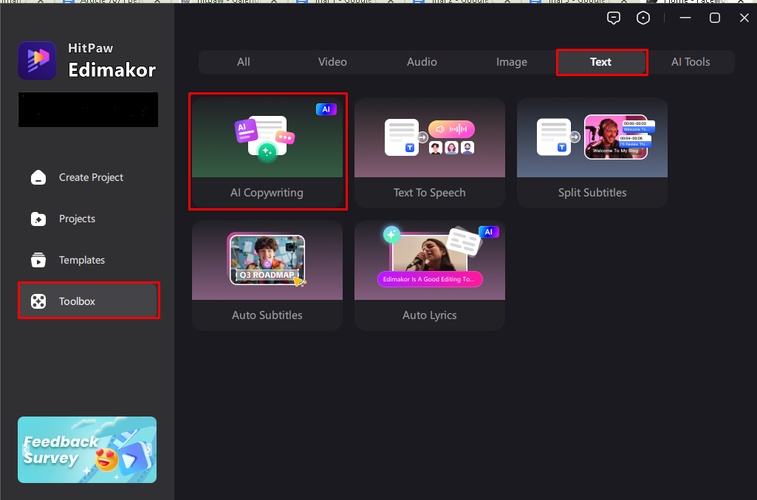Click the Projects folder icon
The image size is (757, 500).
pyautogui.click(x=38, y=219)
